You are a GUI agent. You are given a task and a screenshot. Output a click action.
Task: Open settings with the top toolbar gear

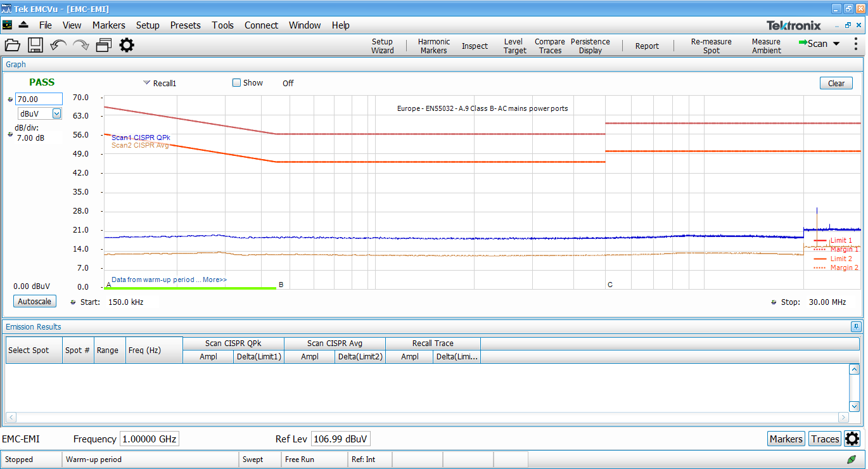pyautogui.click(x=127, y=45)
